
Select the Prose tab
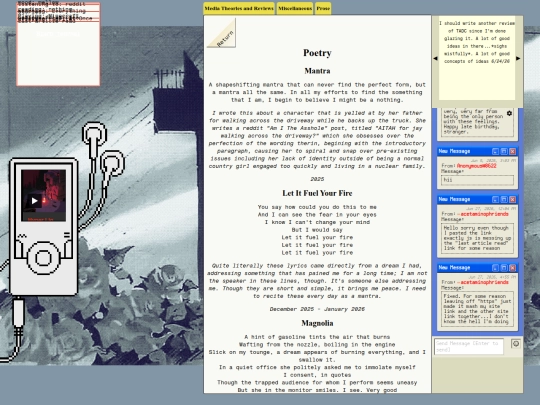coord(323,9)
